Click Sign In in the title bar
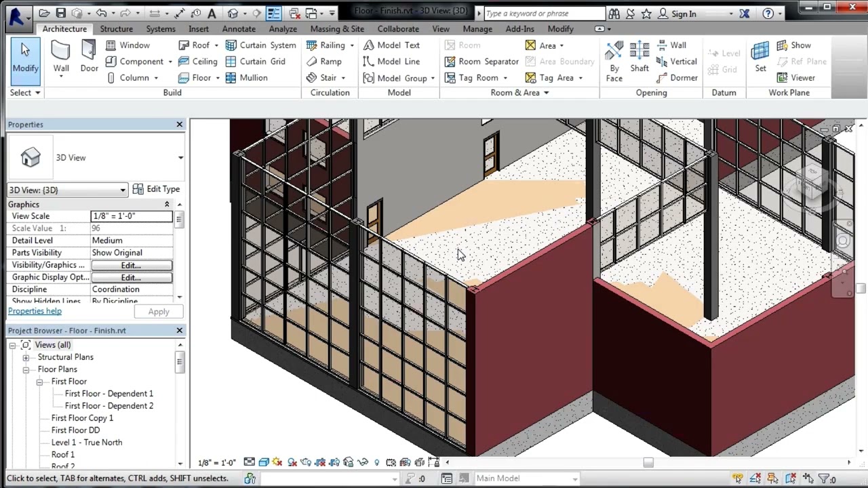This screenshot has height=488, width=868. (678, 14)
